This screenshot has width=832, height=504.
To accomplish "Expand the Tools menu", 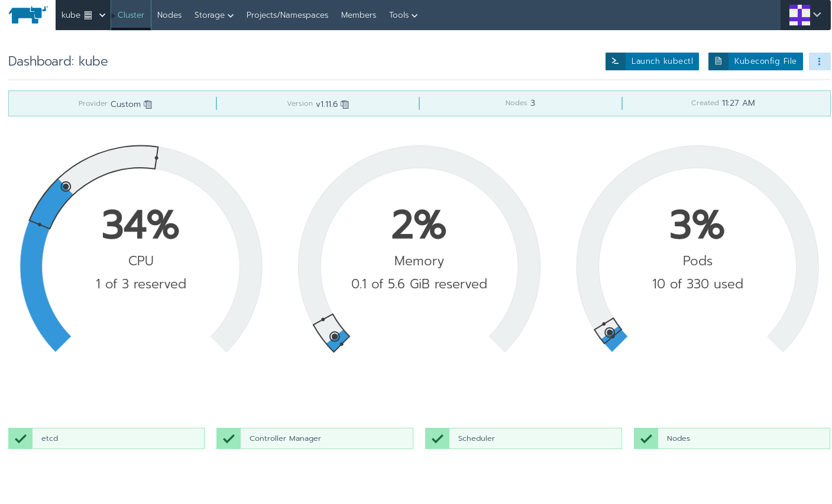I will pos(403,15).
